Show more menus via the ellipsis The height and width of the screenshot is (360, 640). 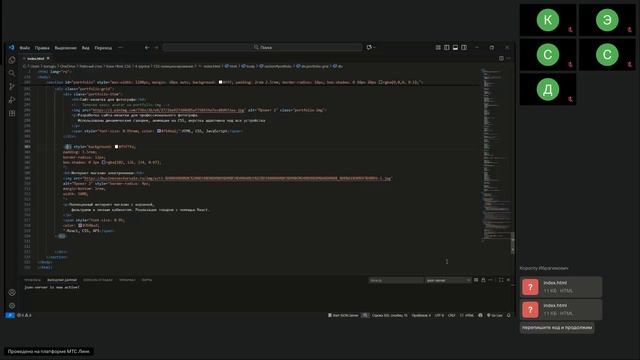pyautogui.click(x=120, y=48)
